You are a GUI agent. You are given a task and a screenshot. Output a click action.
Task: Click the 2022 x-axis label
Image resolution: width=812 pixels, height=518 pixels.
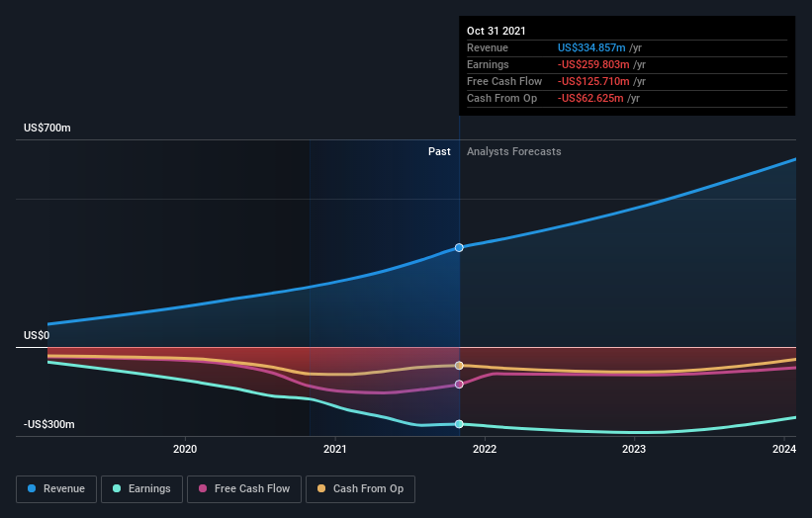tap(485, 449)
